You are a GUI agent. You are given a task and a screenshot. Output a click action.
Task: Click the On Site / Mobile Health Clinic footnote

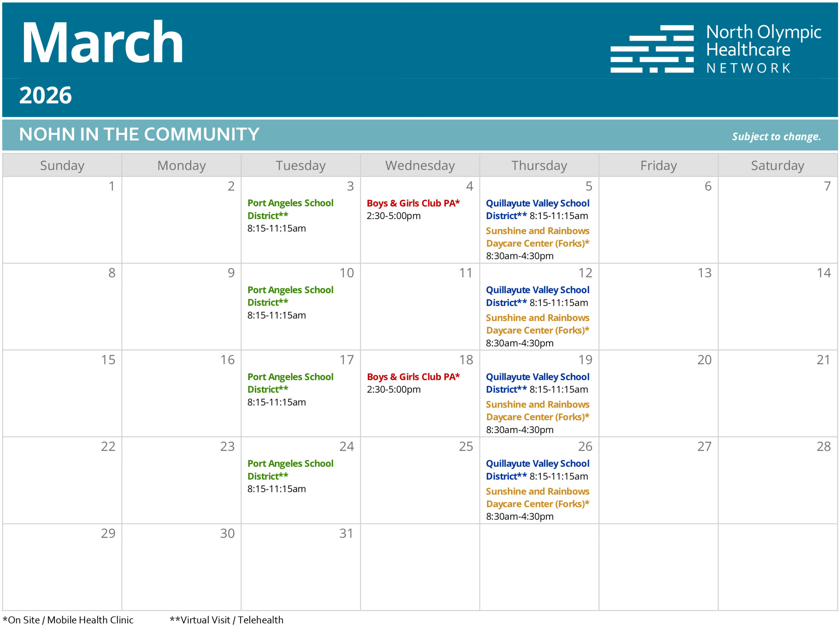[x=68, y=620]
